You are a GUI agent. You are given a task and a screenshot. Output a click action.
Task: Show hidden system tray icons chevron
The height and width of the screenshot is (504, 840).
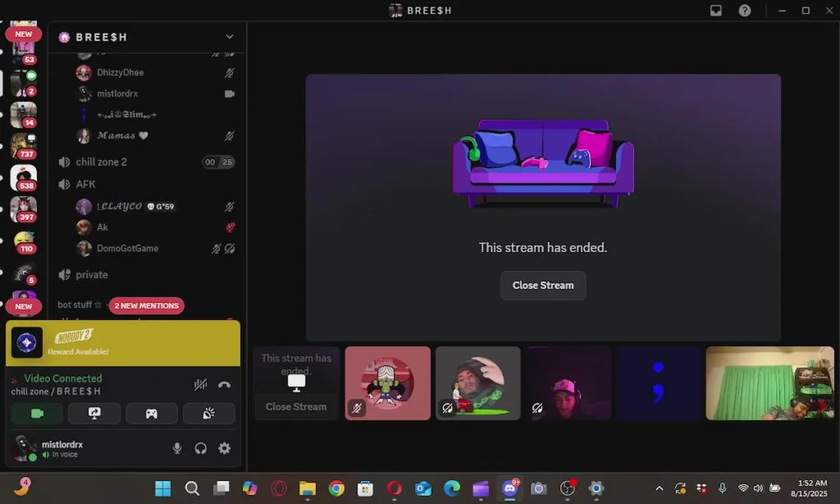(x=659, y=489)
